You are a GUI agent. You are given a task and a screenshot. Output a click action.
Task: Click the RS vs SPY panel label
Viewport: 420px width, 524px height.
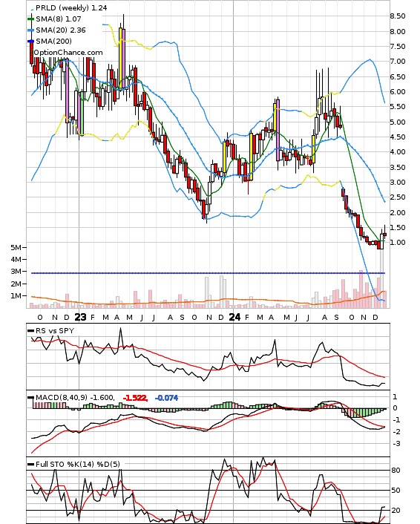55,330
